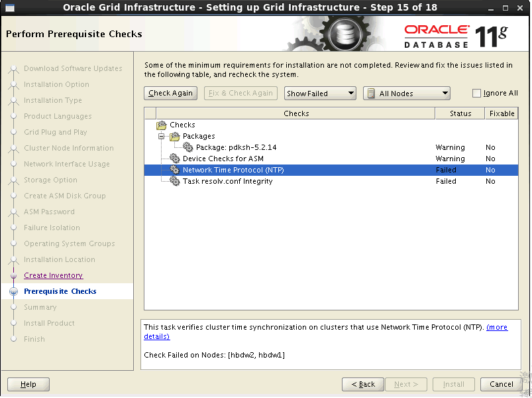Screen dimensions: 532x398
Task: Click the Warning status of pdksh package
Action: pyautogui.click(x=451, y=147)
